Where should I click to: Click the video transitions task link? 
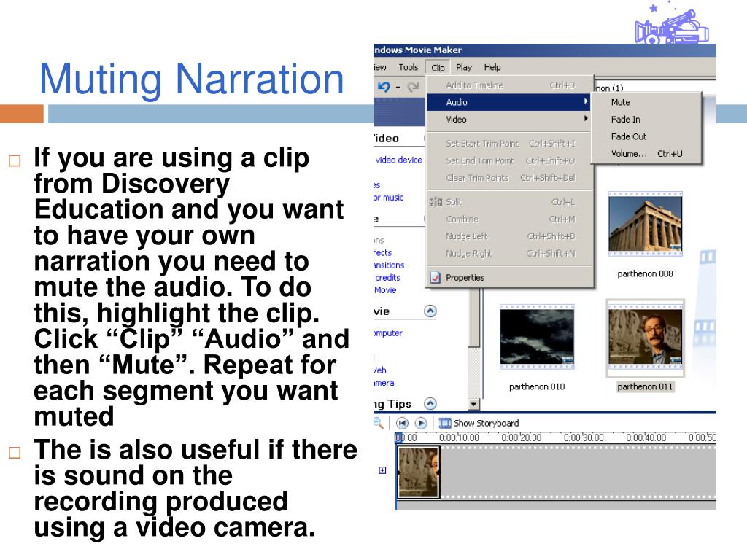(390, 265)
